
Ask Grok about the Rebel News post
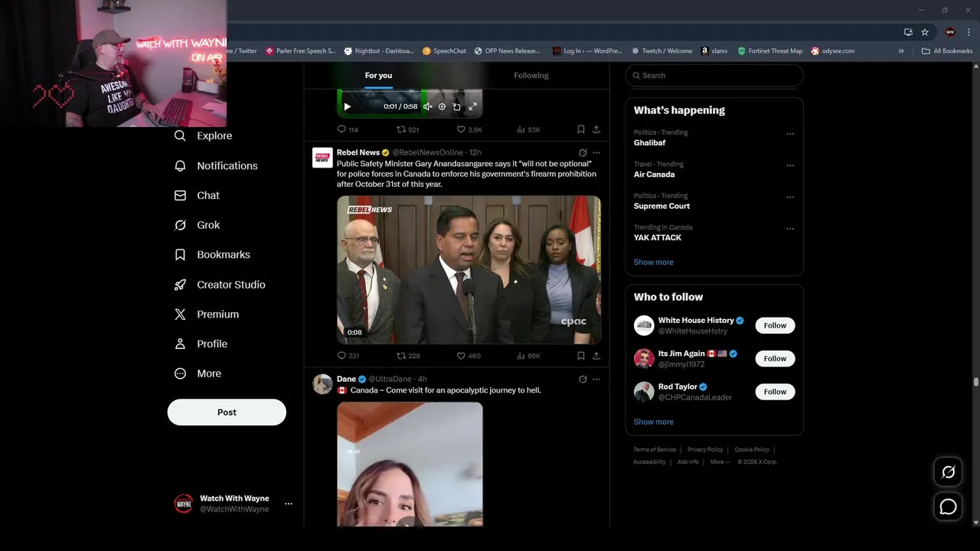(583, 153)
